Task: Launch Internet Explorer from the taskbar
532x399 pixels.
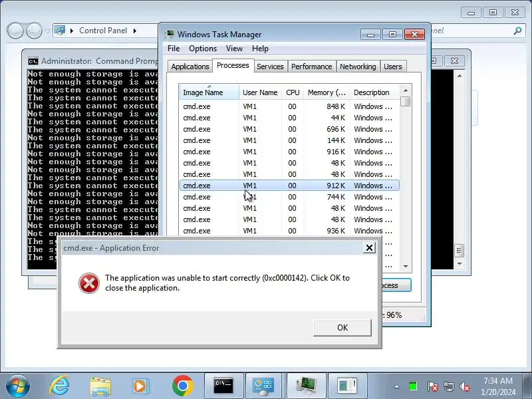Action: pos(59,386)
